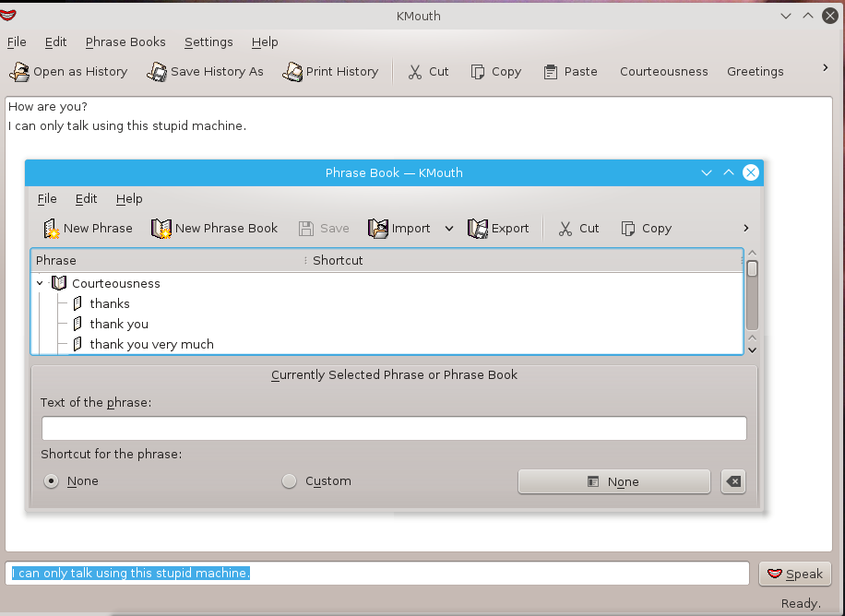Click the disabled Save icon

pyautogui.click(x=306, y=229)
